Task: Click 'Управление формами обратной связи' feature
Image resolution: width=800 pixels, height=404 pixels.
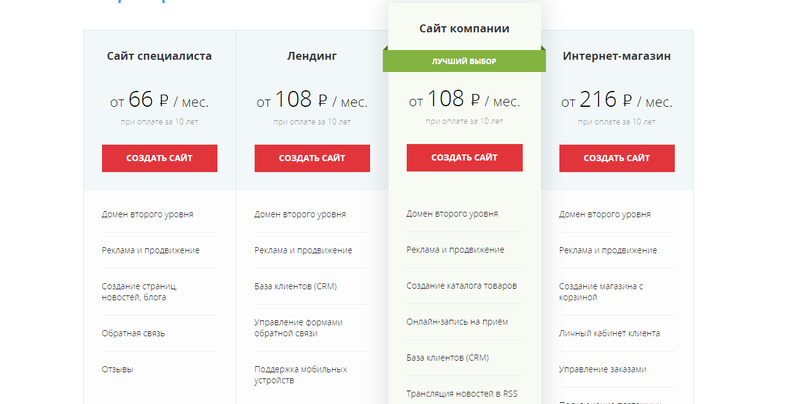Action: (x=298, y=328)
